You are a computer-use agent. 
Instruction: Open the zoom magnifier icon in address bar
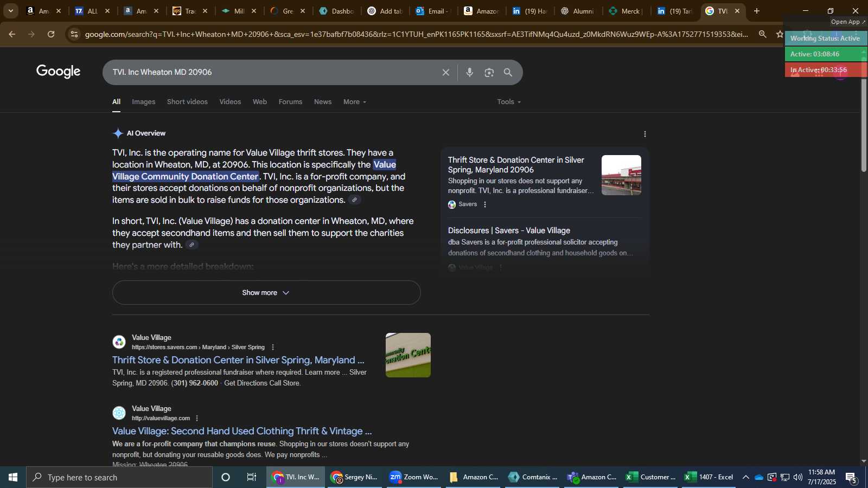[x=763, y=34]
